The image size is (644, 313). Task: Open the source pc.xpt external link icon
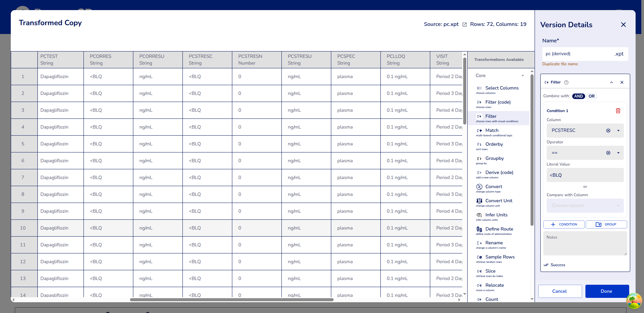pos(465,25)
